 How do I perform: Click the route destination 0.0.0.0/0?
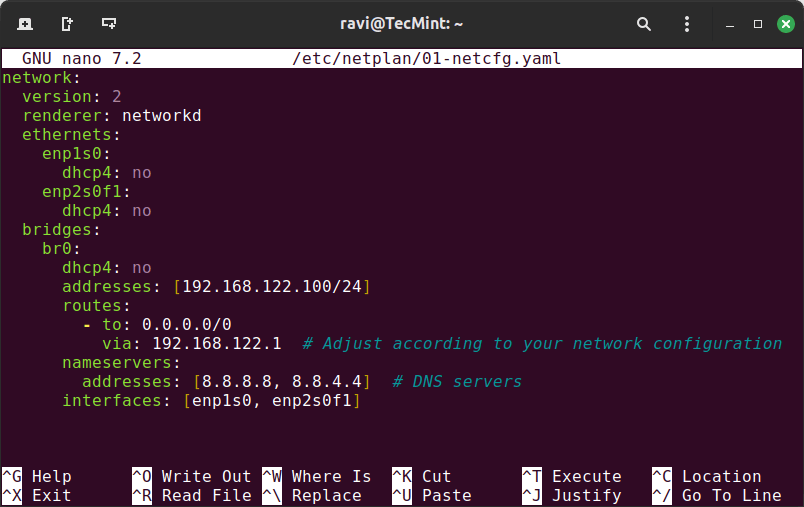[x=187, y=325]
